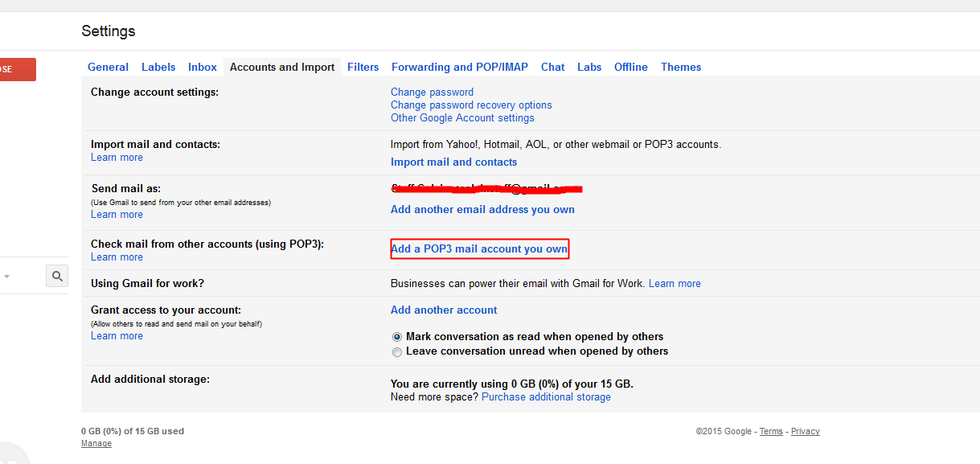Click Add another account under Grant access

443,310
